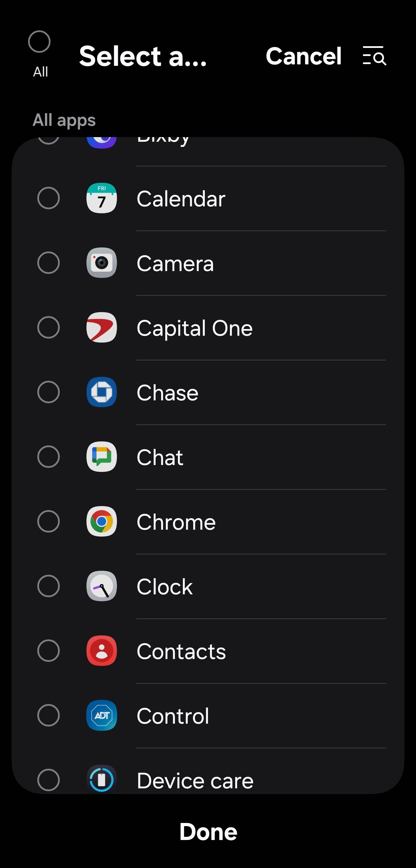Select the Contacts radio button
The width and height of the screenshot is (416, 868).
[x=49, y=651]
